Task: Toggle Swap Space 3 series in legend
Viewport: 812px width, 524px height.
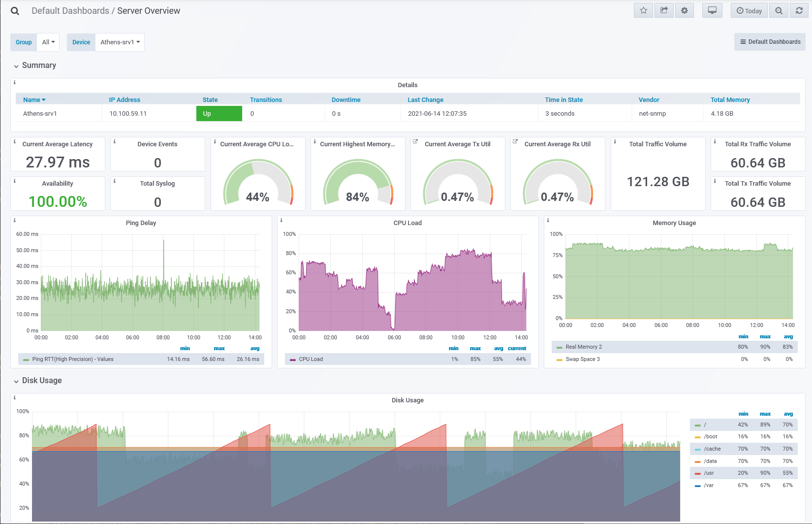Action: coord(583,359)
